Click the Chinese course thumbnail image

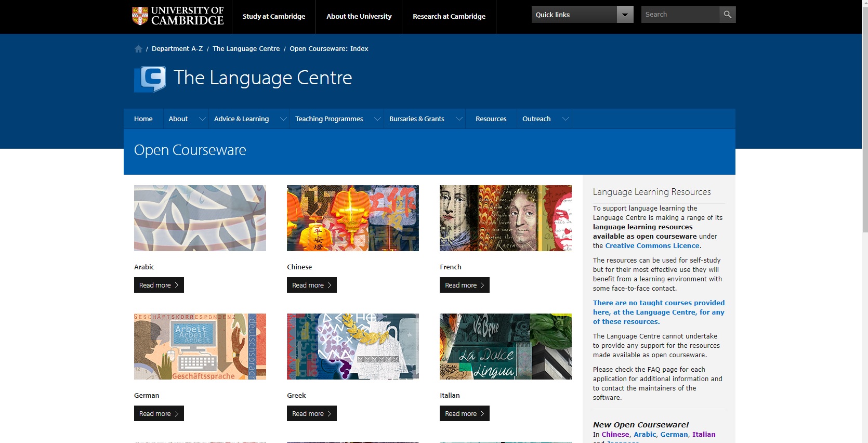pos(353,218)
